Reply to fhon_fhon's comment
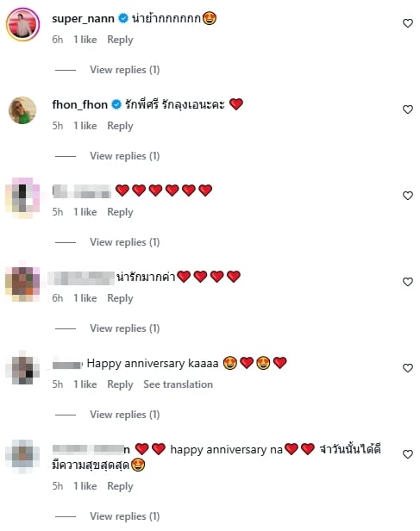This screenshot has height=531, width=420. pyautogui.click(x=120, y=126)
